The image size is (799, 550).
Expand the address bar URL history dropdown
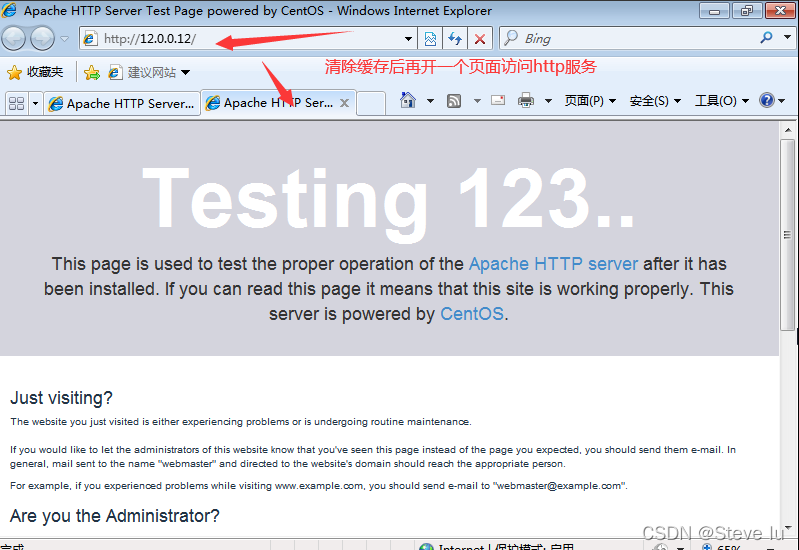(x=408, y=39)
